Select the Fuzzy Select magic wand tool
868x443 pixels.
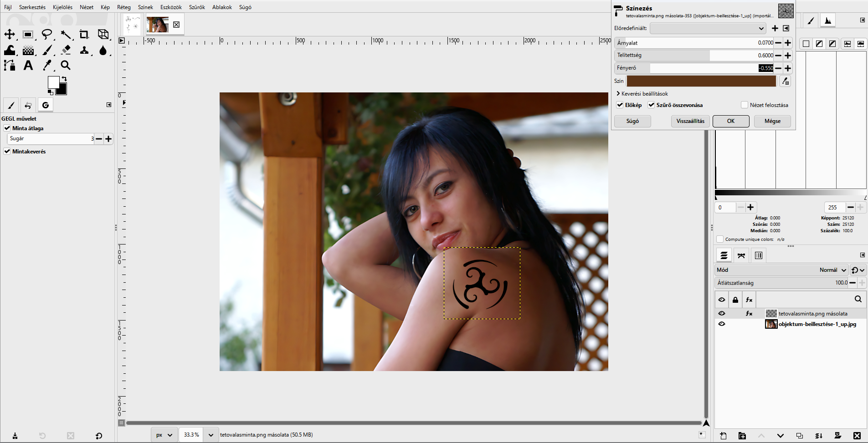click(66, 35)
